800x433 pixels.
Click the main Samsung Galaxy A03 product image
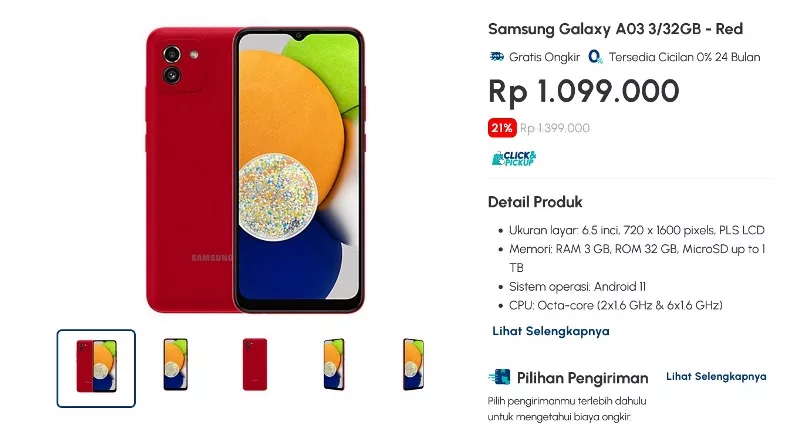click(x=255, y=170)
